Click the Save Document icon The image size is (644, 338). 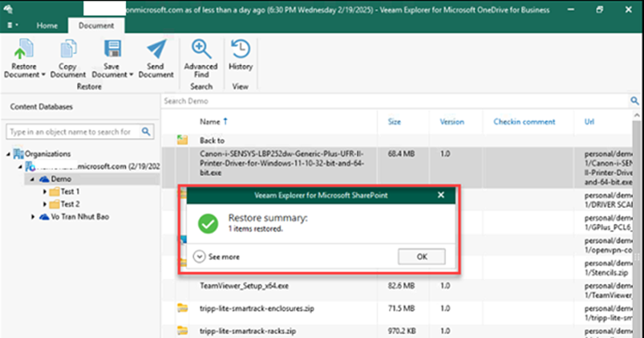111,51
